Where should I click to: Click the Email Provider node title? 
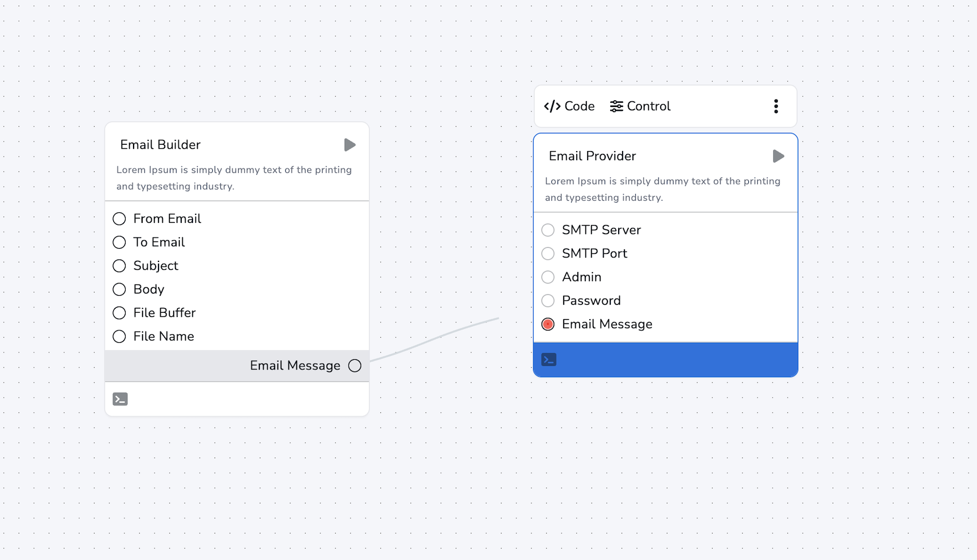point(592,156)
